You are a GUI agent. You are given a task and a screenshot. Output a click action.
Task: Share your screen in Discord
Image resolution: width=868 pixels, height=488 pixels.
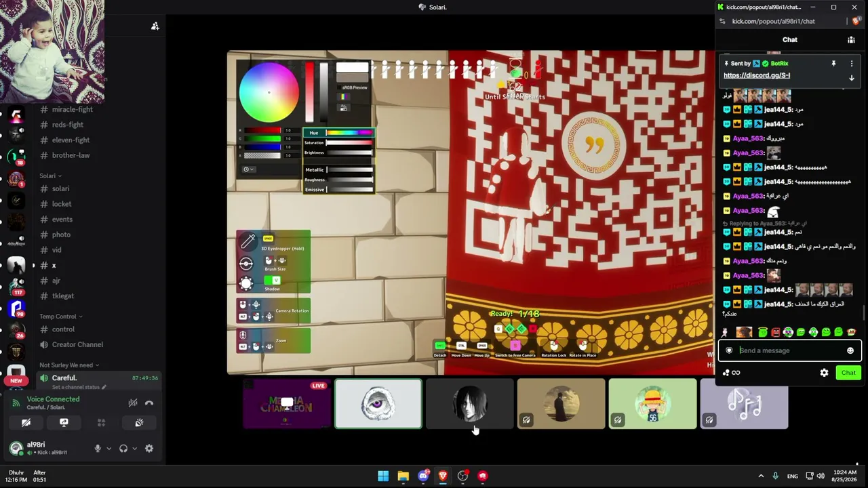[x=64, y=422]
